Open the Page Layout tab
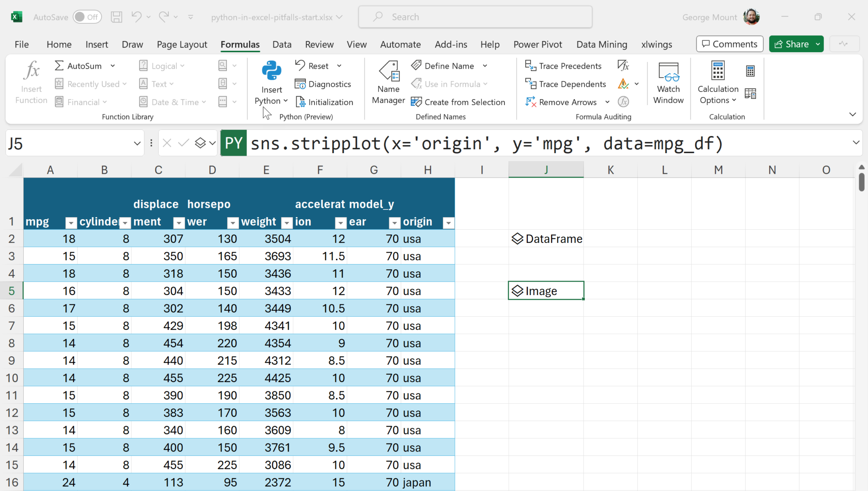Viewport: 868px width, 491px height. [182, 45]
